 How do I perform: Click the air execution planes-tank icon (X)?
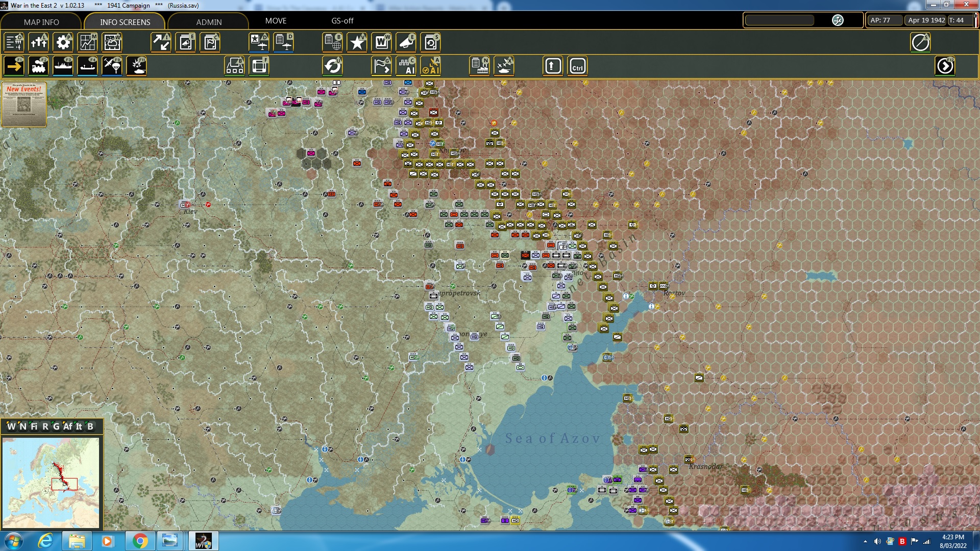(504, 66)
